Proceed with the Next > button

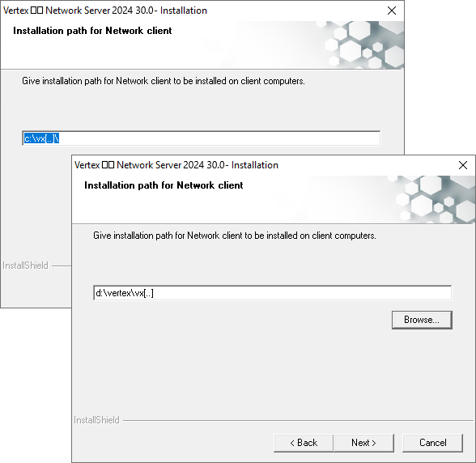click(363, 443)
